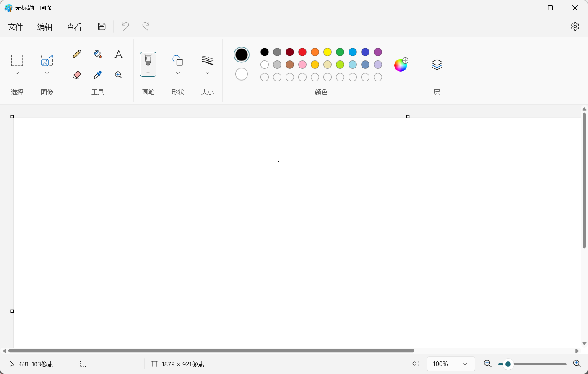588x374 pixels.
Task: Click the fit to window icon
Action: (414, 364)
